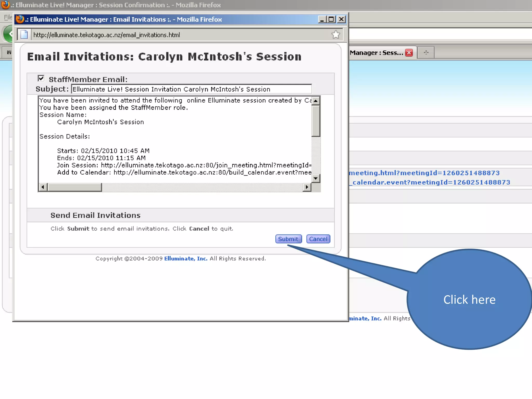Click the horizontal scrollbar thumb in message
This screenshot has width=532, height=399.
point(75,187)
